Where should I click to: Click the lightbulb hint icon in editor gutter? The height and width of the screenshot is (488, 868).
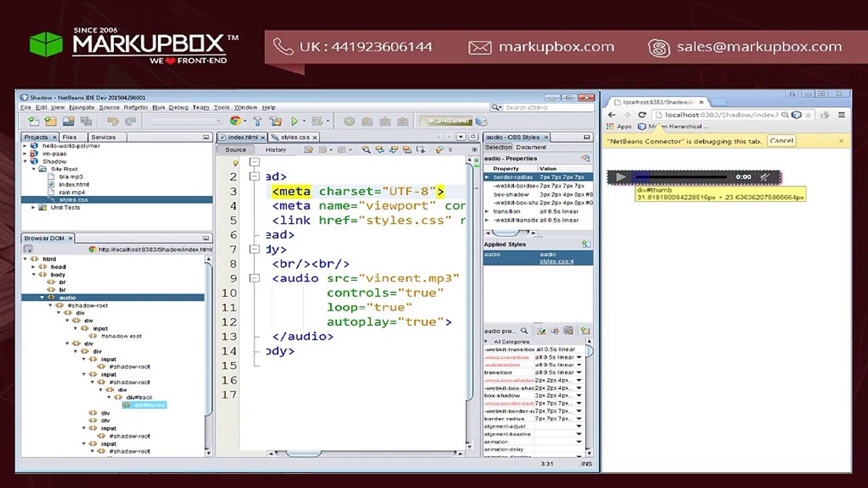[235, 163]
